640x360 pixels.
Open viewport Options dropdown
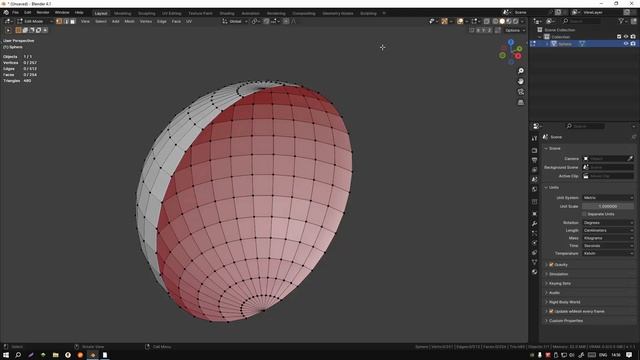point(515,30)
